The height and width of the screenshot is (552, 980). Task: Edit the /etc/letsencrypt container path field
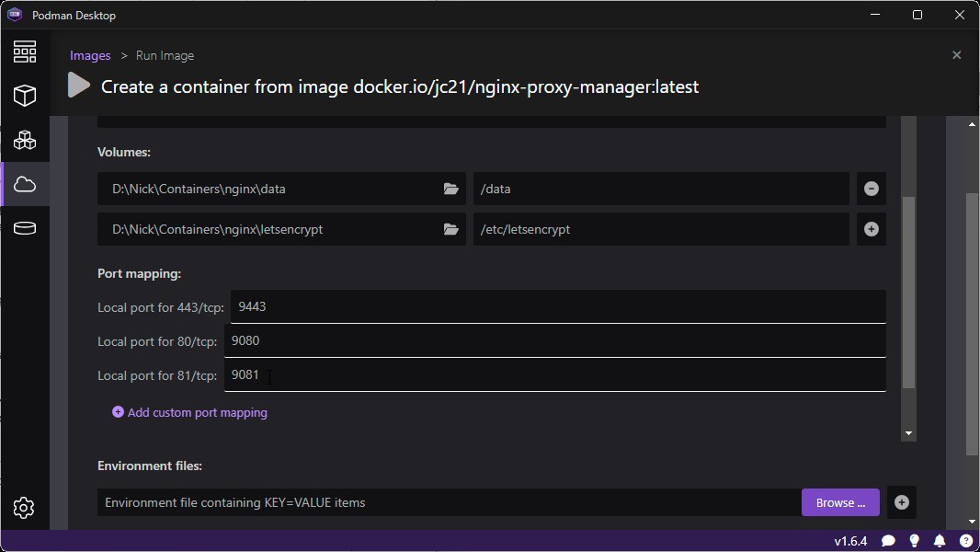(661, 229)
